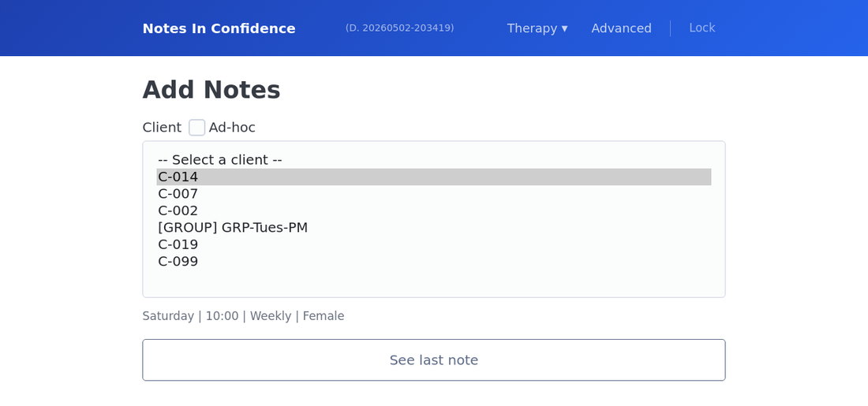The height and width of the screenshot is (406, 868).
Task: Click the Saturday 10:00 Weekly Female details
Action: coord(243,316)
